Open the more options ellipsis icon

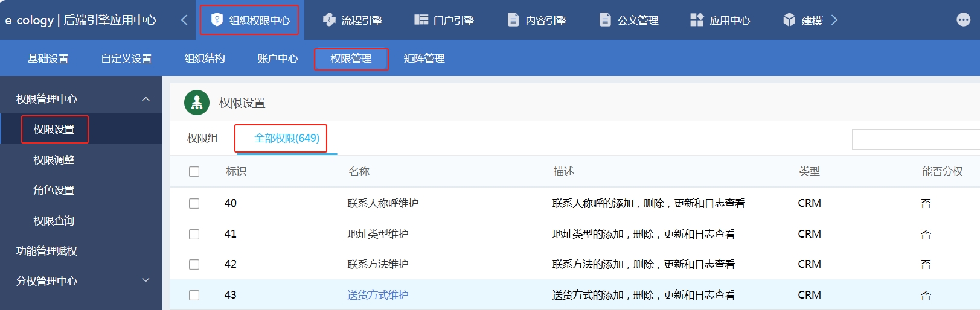[964, 20]
